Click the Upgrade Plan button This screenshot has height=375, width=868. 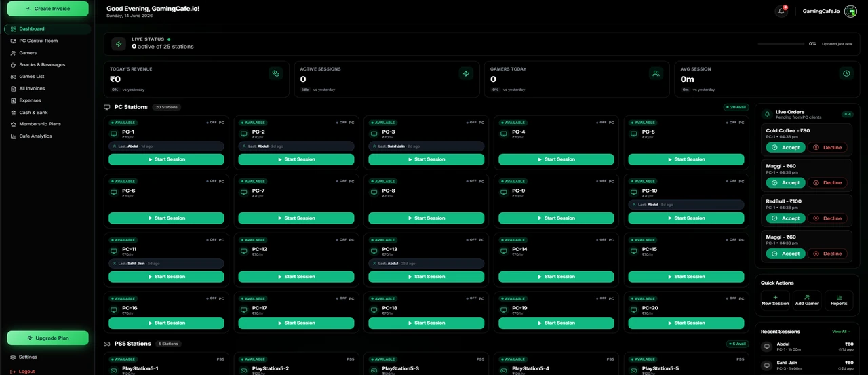click(47, 338)
